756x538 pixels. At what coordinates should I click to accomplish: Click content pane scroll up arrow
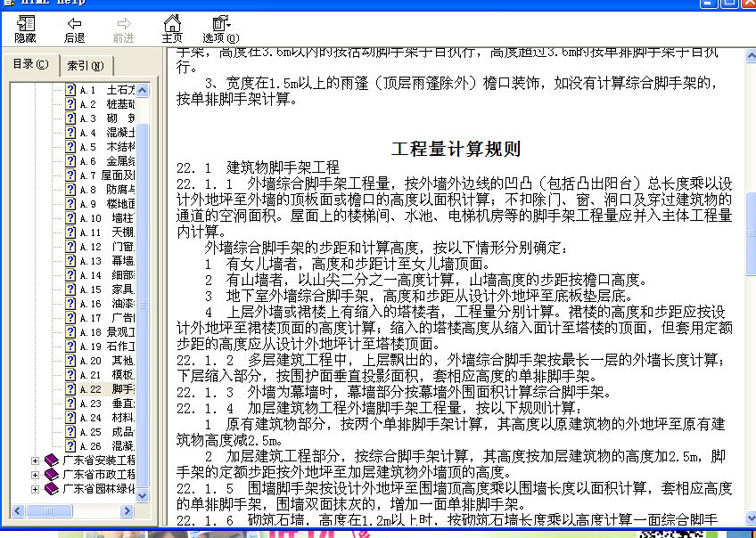pos(751,57)
